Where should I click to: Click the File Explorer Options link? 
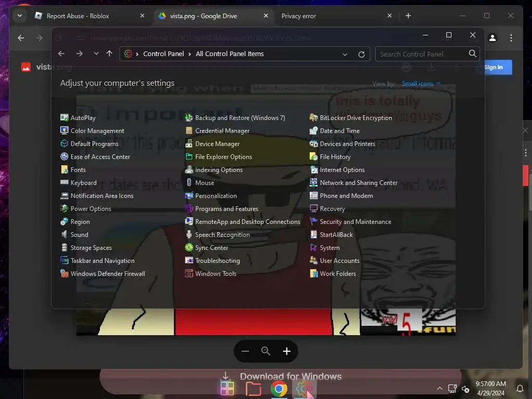pos(223,157)
